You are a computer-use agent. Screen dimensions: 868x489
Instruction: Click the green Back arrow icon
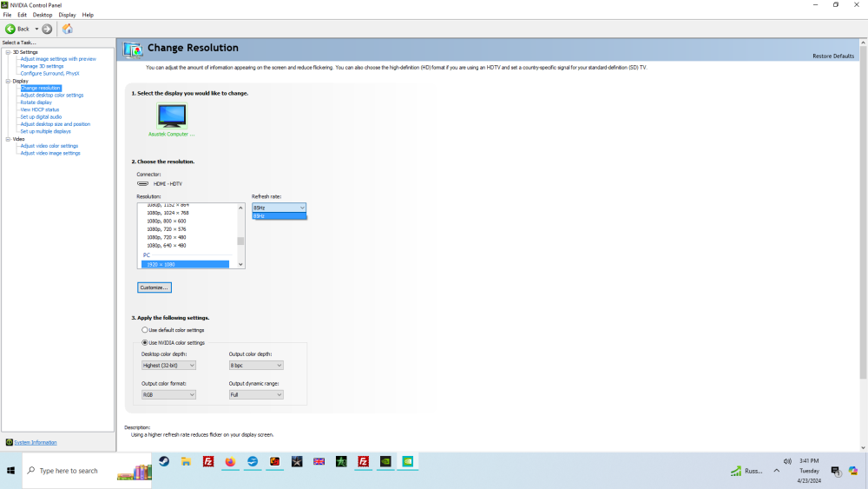pos(10,29)
